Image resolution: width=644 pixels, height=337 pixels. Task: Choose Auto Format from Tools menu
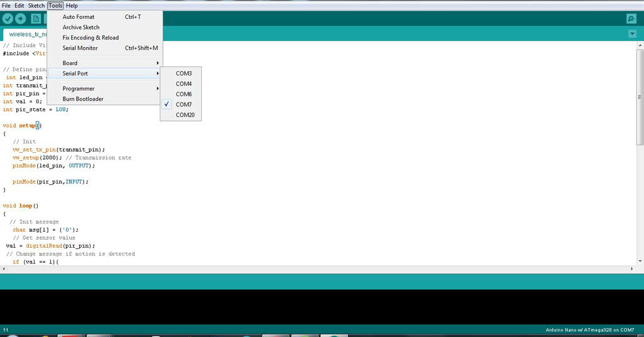point(105,17)
